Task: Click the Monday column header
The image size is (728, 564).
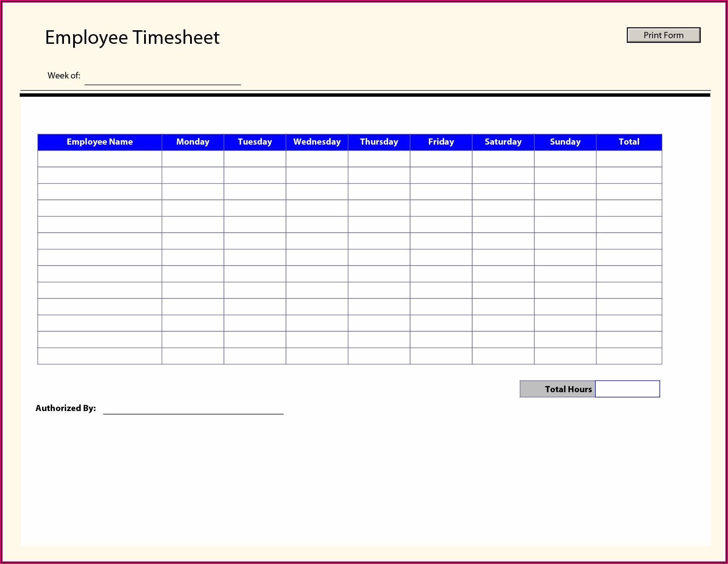Action: pos(193,142)
